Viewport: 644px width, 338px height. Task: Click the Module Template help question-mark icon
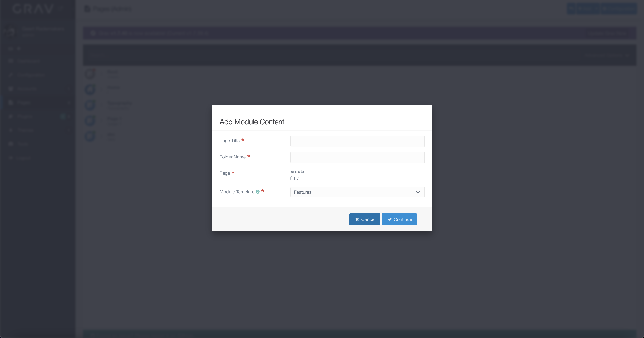tap(258, 192)
